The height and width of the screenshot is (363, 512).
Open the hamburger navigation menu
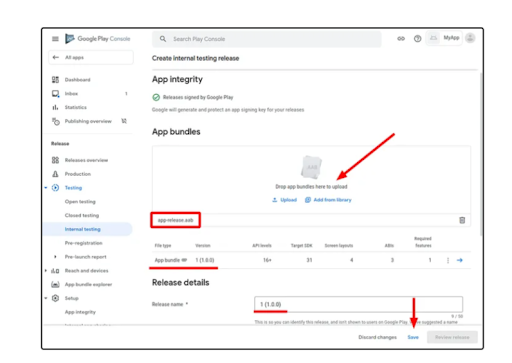[55, 39]
